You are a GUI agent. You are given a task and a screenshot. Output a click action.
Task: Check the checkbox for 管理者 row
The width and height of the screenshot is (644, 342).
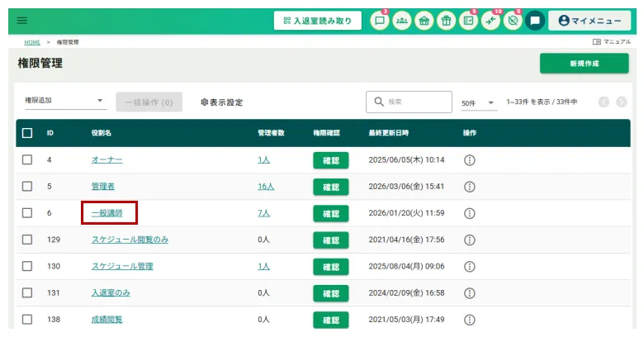[27, 187]
